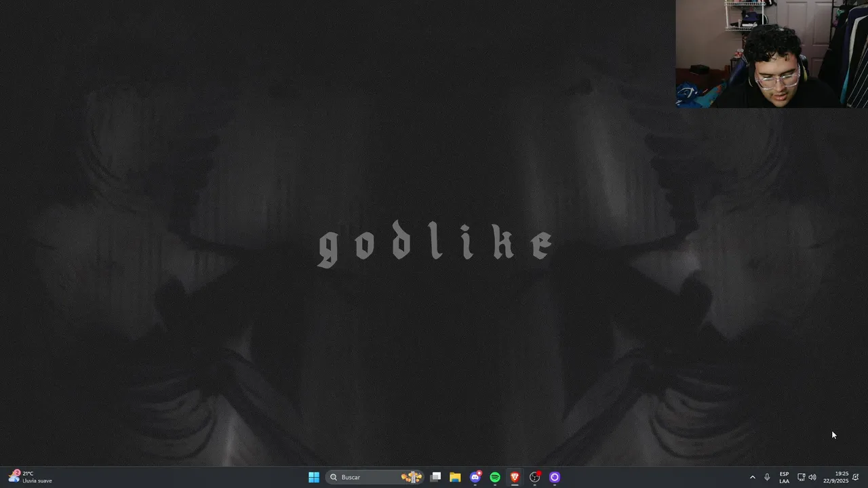Viewport: 868px width, 488px height.
Task: Open OBS Studio from the taskbar
Action: [535, 477]
